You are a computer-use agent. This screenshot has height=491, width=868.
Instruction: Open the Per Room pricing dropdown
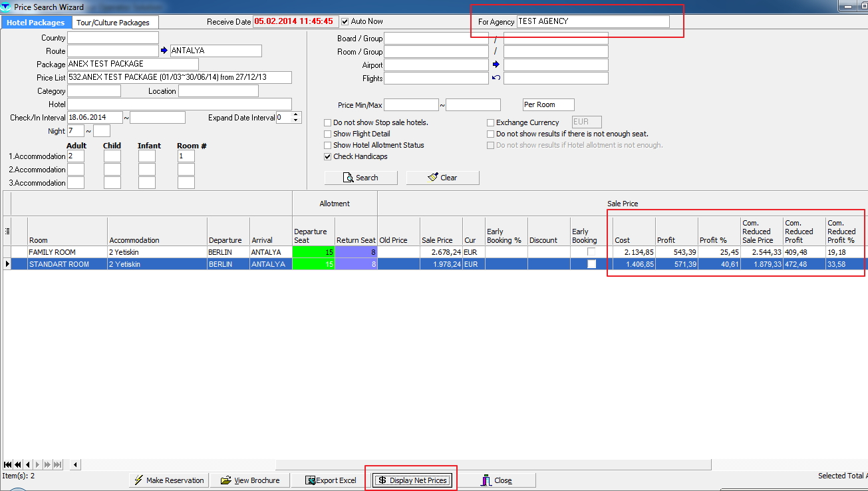[548, 105]
